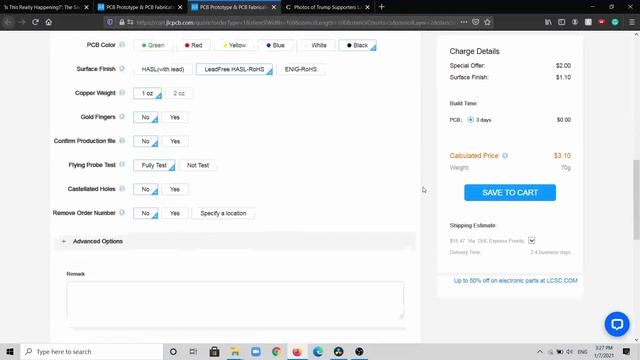Open File Explorer from the taskbar
The image size is (640, 360).
click(x=235, y=351)
